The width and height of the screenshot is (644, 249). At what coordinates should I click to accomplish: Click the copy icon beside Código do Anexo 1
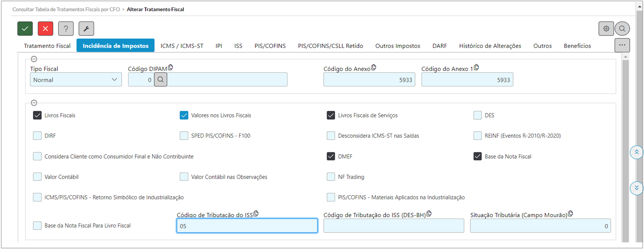pos(476,67)
